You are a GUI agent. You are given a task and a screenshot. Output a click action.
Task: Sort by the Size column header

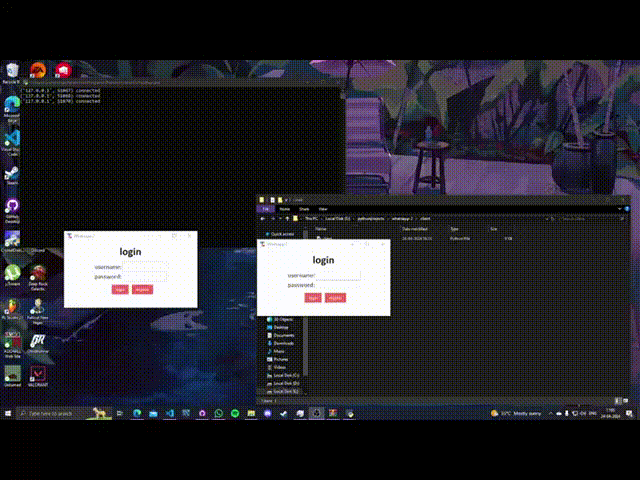coord(494,229)
